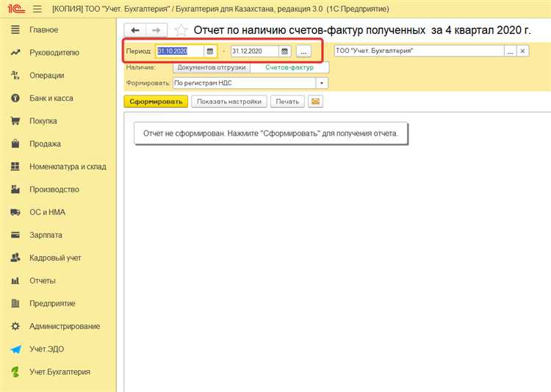Click the Руководителю chart icon
Image resolution: width=551 pixels, height=392 pixels.
point(15,52)
